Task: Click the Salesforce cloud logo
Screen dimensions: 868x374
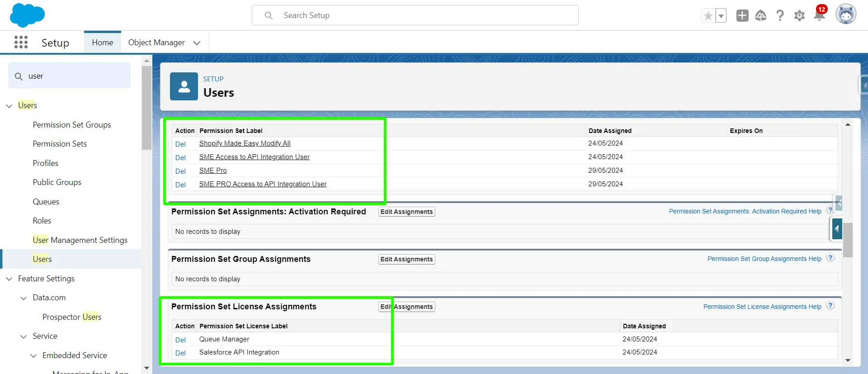Action: click(x=27, y=15)
